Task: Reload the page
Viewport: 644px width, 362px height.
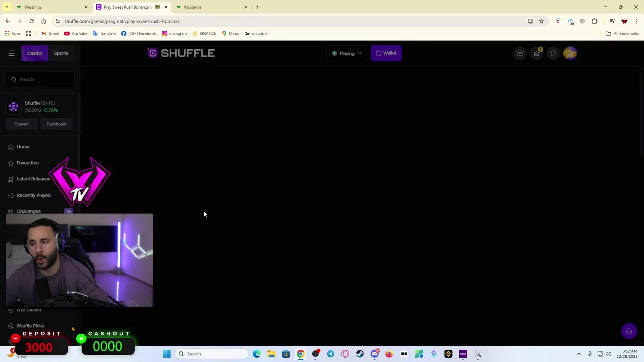Action: tap(31, 21)
